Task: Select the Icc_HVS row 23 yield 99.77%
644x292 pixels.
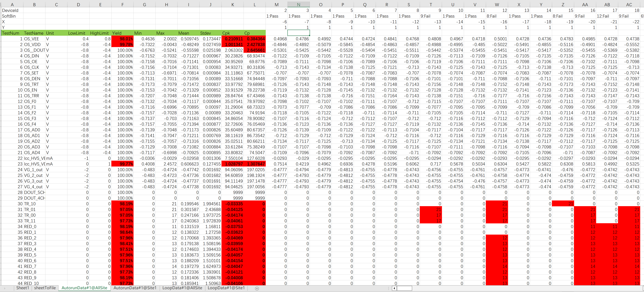Action: (x=123, y=164)
